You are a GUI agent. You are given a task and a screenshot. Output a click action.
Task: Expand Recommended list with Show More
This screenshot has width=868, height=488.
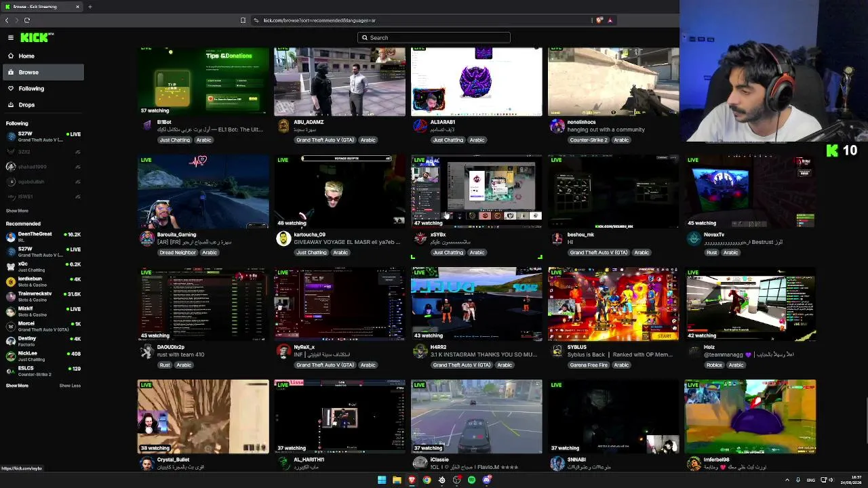[x=17, y=386]
